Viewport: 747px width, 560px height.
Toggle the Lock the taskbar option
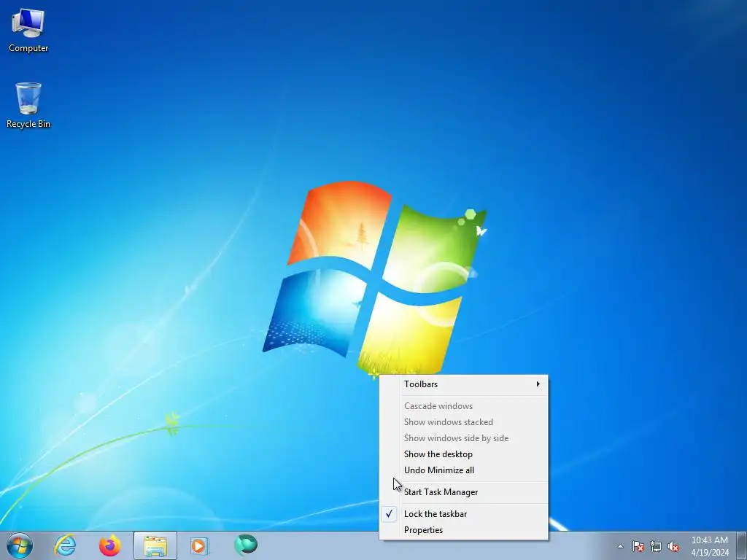click(463, 514)
